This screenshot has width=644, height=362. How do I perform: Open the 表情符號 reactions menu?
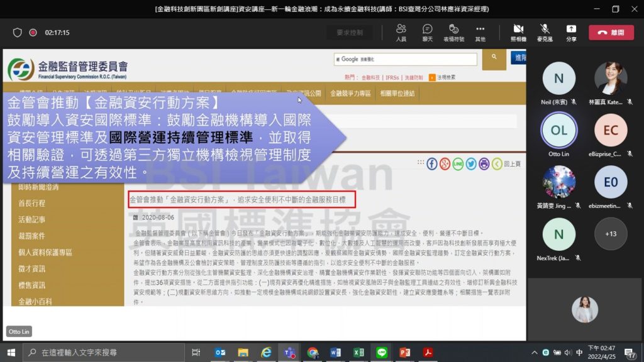pos(454,33)
